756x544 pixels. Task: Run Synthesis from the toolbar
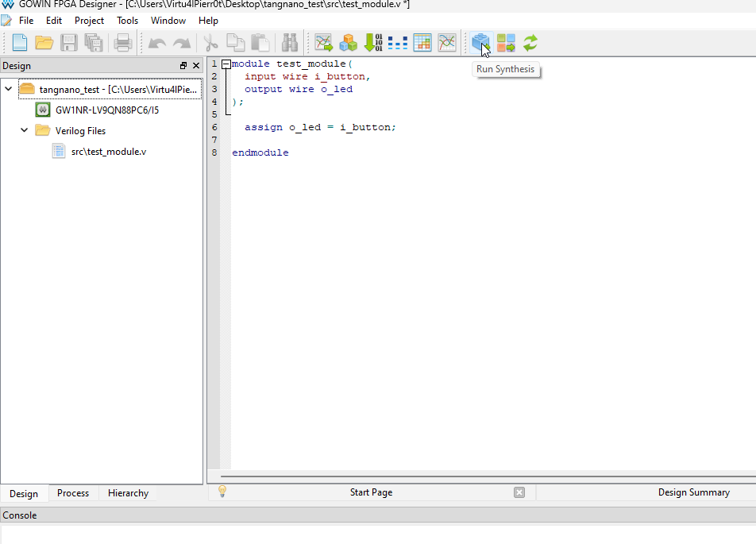coord(480,42)
